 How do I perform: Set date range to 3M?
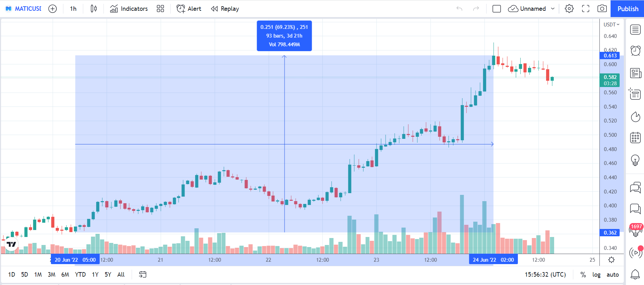[x=52, y=275]
